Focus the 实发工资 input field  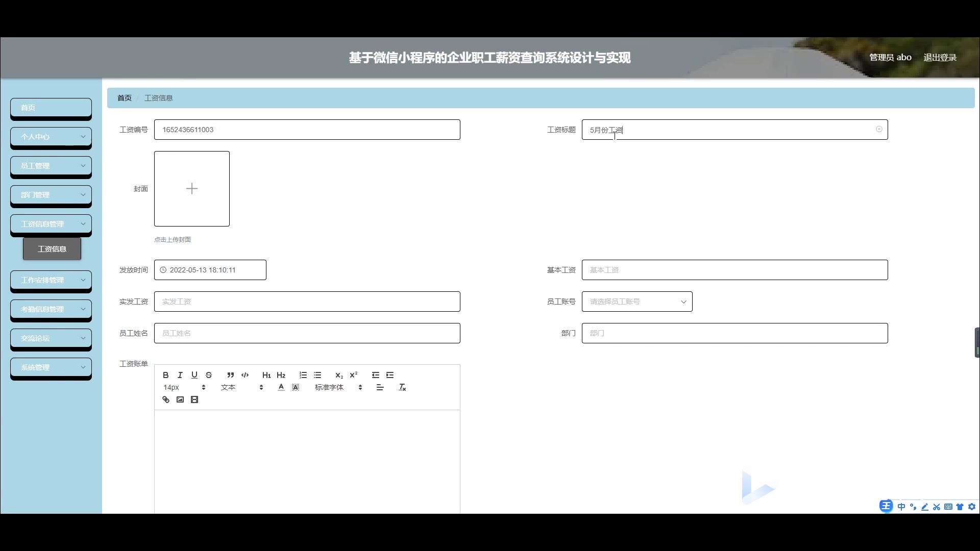coord(307,302)
